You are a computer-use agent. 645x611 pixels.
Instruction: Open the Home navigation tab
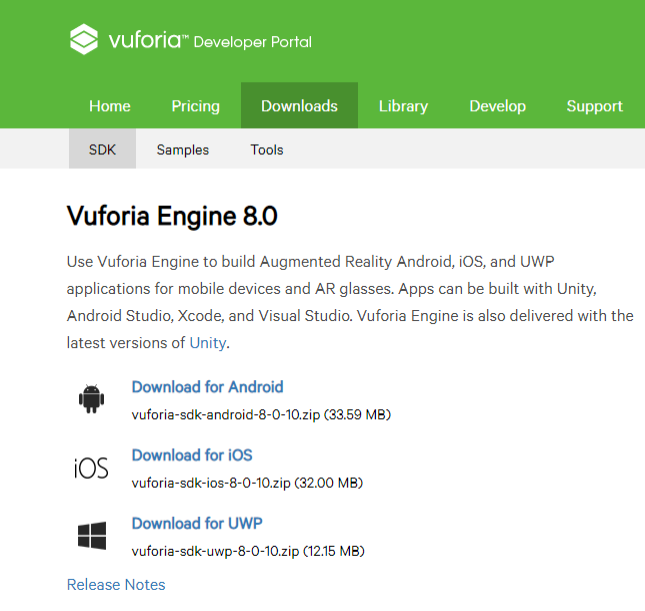(110, 106)
